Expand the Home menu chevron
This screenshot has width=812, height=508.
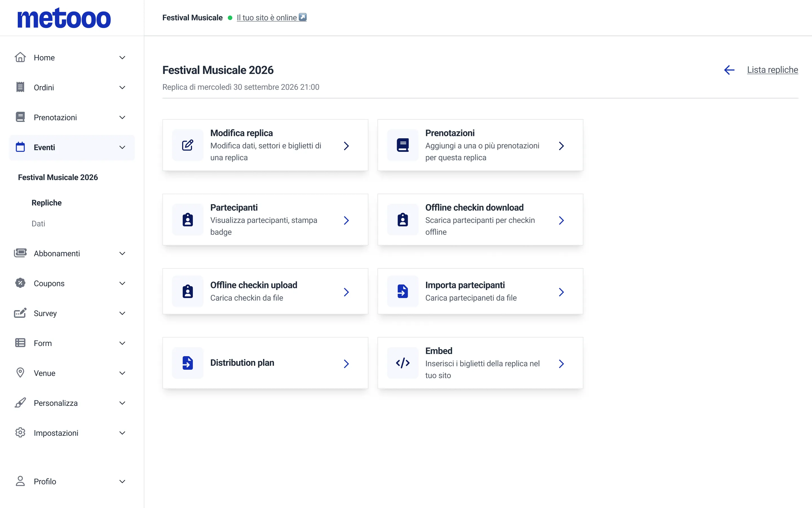point(122,58)
